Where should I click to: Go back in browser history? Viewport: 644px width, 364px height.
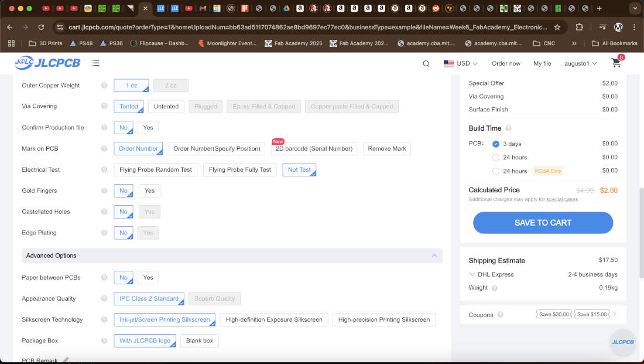(x=10, y=27)
